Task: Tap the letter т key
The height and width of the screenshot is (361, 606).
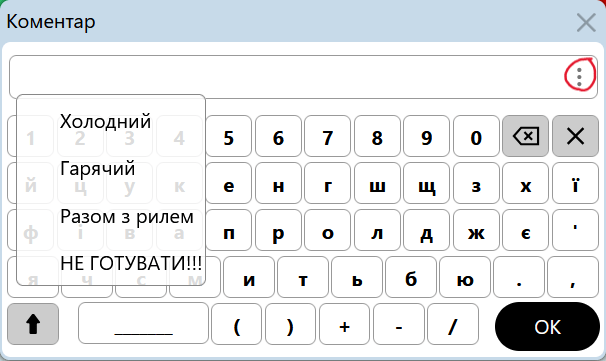Action: [303, 277]
